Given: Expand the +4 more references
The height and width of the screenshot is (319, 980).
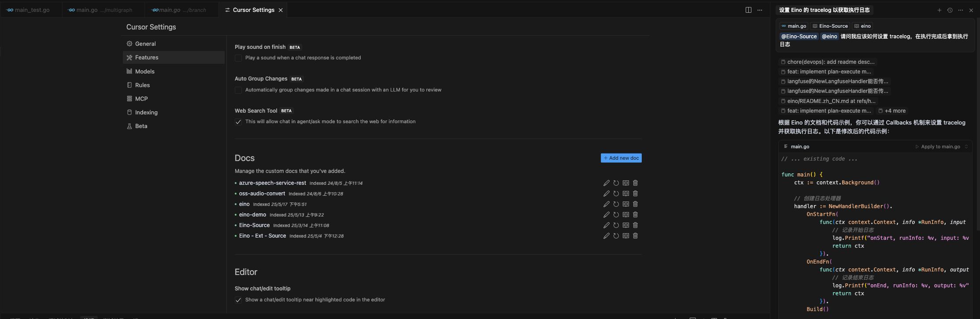Looking at the screenshot, I should (x=892, y=111).
